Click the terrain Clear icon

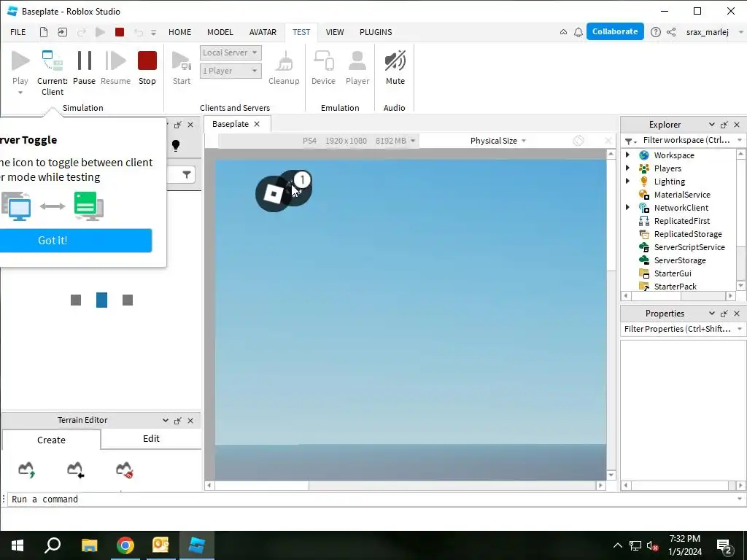click(x=124, y=470)
